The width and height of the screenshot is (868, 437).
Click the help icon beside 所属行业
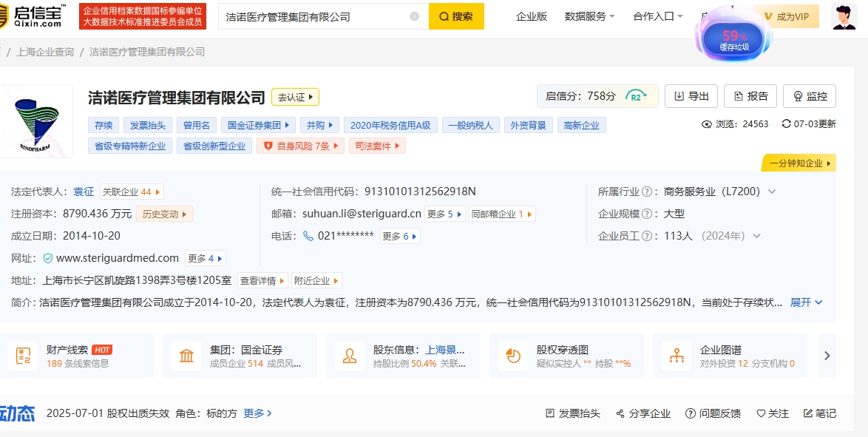pyautogui.click(x=646, y=192)
